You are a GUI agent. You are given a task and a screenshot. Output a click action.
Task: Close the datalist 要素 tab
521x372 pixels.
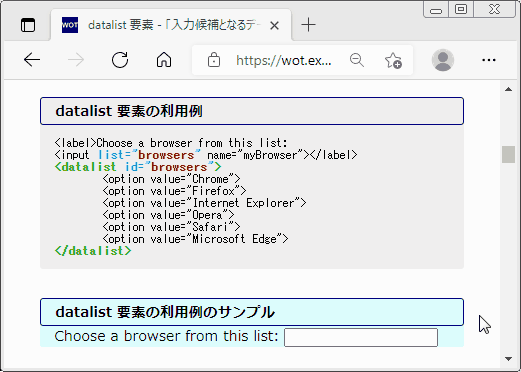pos(274,25)
